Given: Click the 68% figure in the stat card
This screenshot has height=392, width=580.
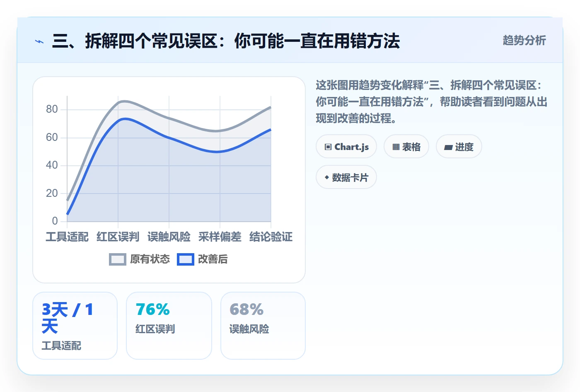Looking at the screenshot, I should pyautogui.click(x=247, y=310).
